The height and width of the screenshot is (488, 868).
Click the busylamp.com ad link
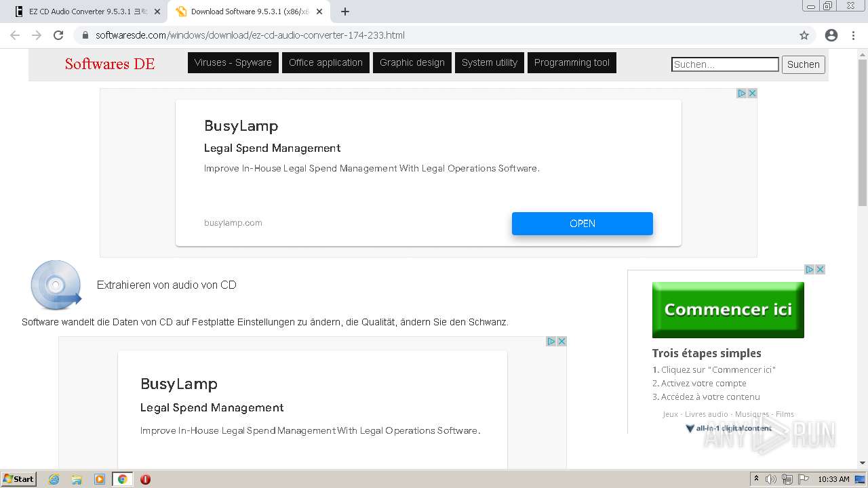[x=233, y=223]
